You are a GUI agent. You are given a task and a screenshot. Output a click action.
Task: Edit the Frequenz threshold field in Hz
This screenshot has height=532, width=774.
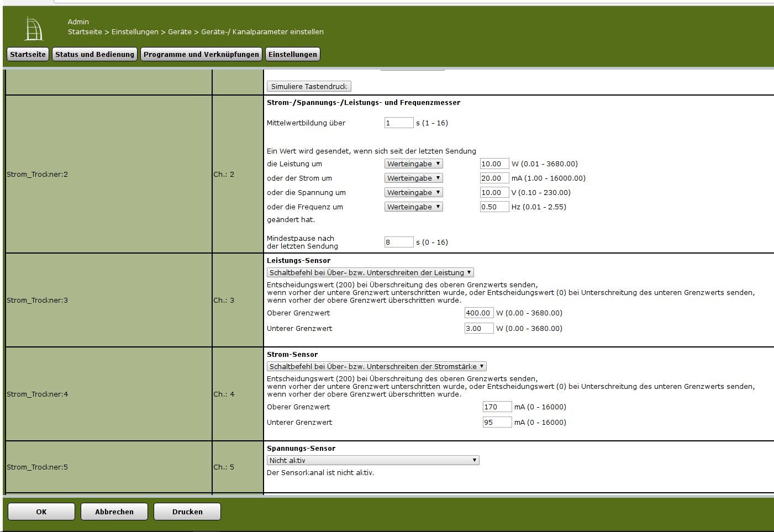pyautogui.click(x=494, y=207)
